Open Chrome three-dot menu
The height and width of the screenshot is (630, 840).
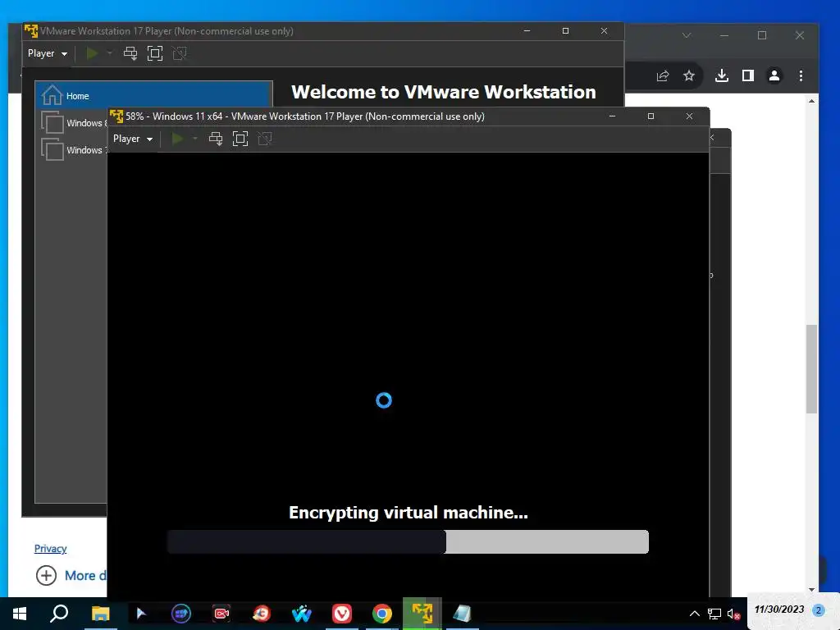click(x=801, y=75)
